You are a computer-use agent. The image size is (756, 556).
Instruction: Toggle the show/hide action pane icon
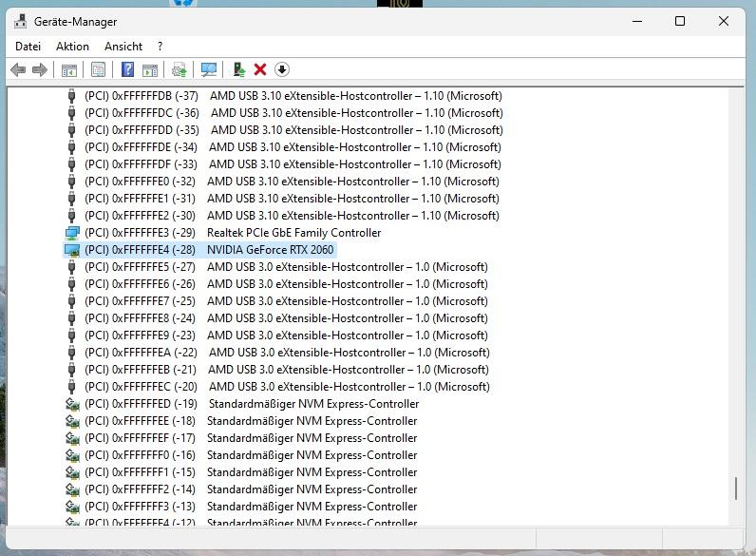click(150, 70)
